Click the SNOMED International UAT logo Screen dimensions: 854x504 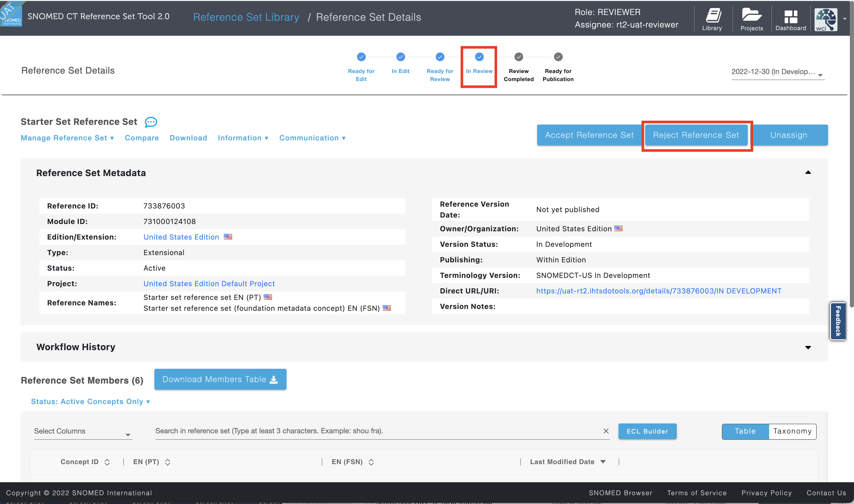click(11, 13)
